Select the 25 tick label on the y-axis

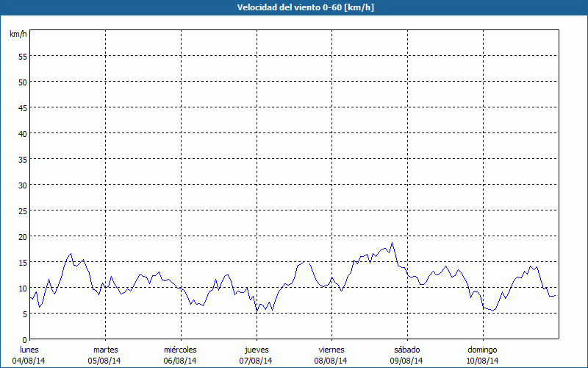(22, 210)
